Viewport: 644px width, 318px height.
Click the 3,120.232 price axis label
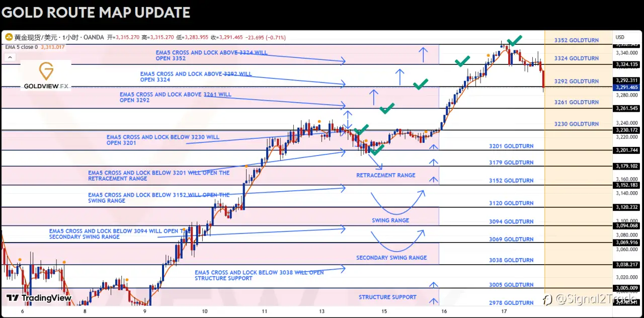pyautogui.click(x=626, y=207)
